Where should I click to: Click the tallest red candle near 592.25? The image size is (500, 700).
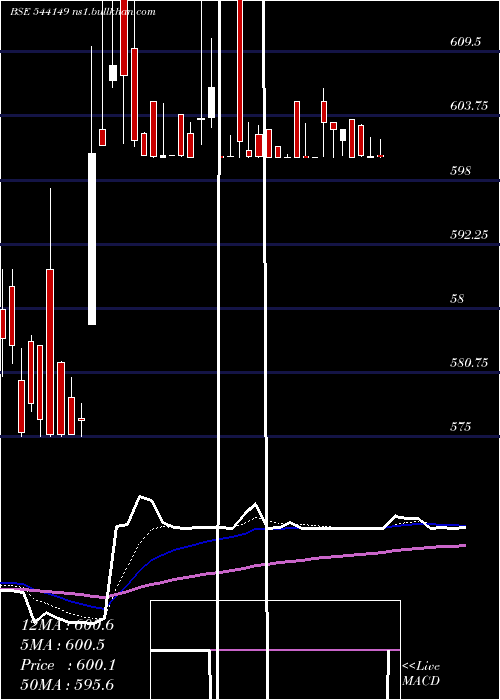coord(50,352)
